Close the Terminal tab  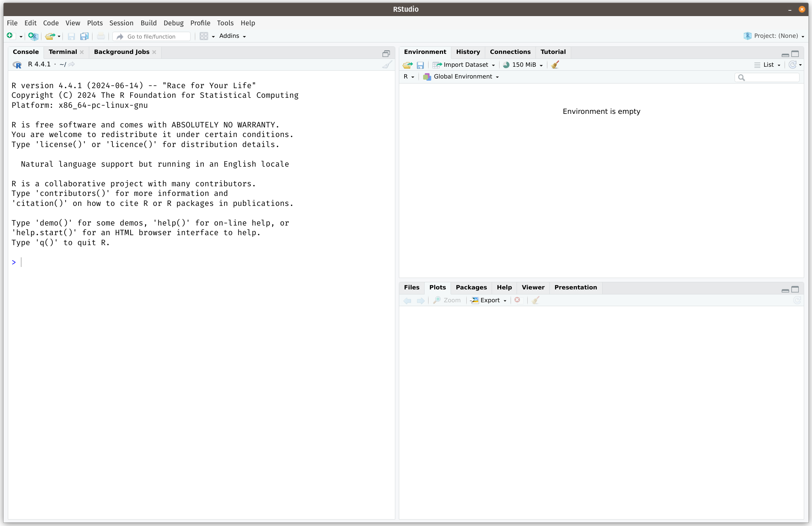click(82, 52)
